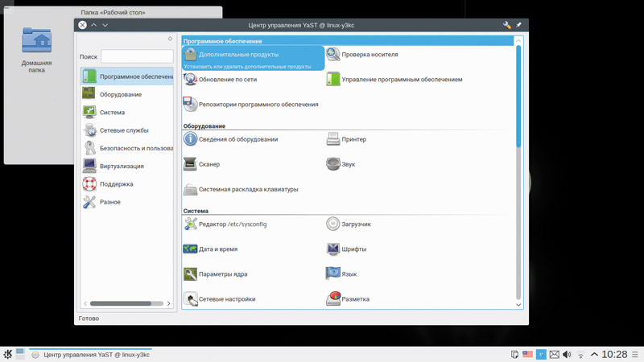Close the YaST control center window

coord(82,25)
